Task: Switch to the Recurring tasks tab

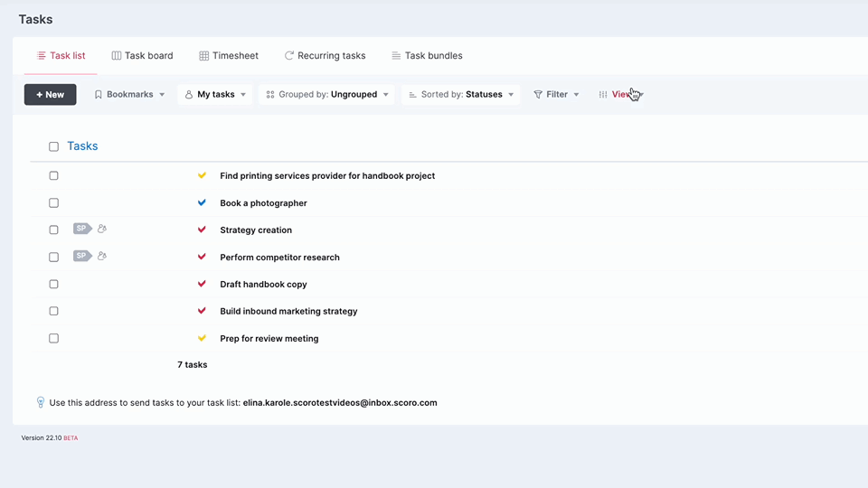Action: click(x=325, y=55)
